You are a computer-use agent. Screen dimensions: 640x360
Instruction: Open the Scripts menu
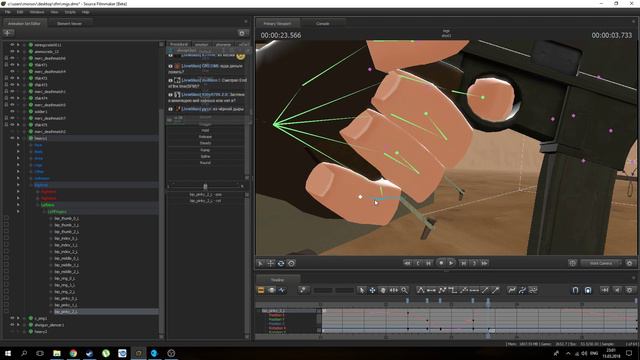tap(70, 12)
